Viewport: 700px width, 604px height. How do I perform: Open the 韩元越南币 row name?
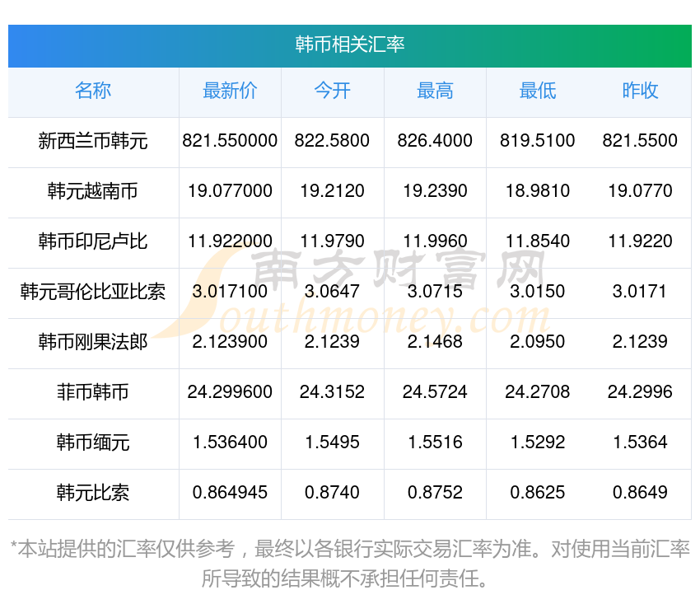(93, 191)
